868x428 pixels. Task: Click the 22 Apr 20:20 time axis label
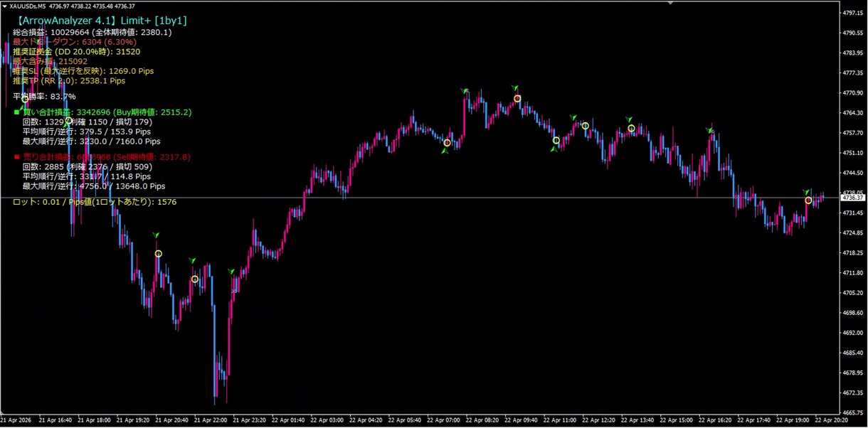(x=831, y=420)
